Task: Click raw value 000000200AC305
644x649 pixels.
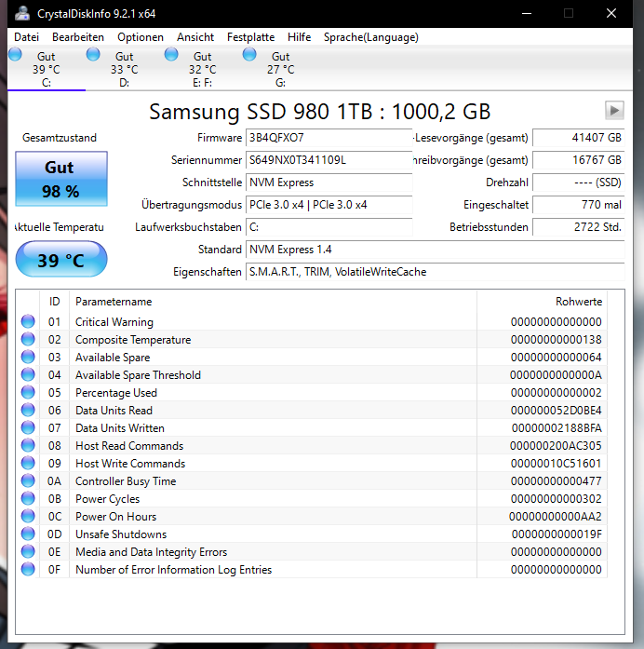Action: [x=556, y=446]
